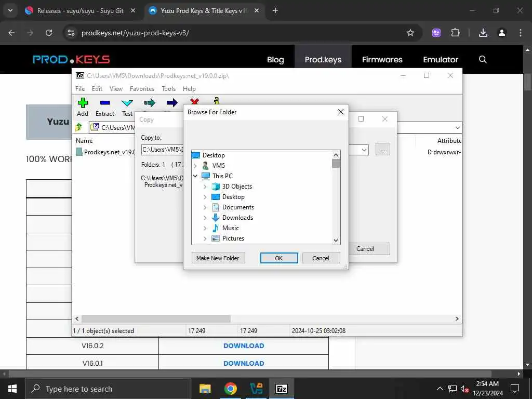The width and height of the screenshot is (532, 399).
Task: Click the Test icon in 7-Zip toolbar
Action: (127, 103)
